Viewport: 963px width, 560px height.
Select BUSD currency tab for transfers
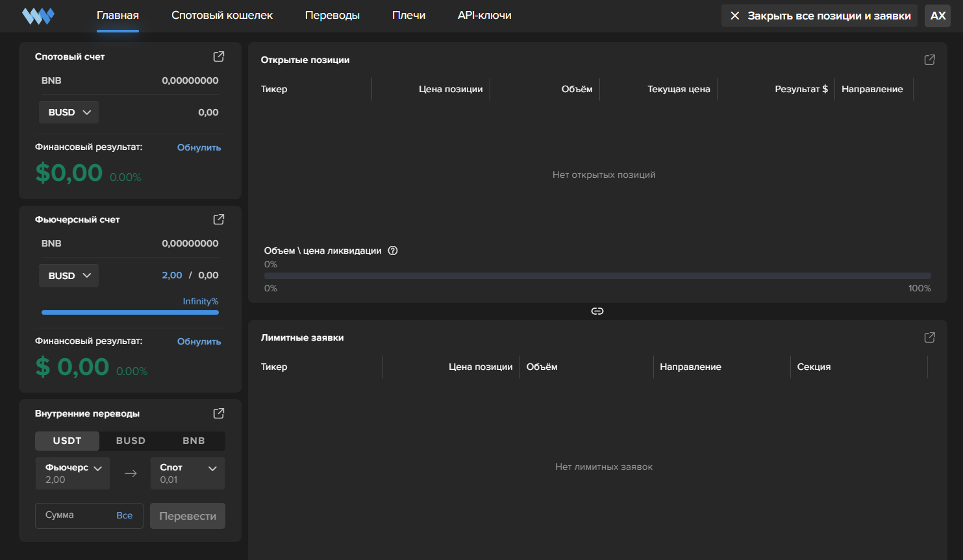[x=131, y=441]
